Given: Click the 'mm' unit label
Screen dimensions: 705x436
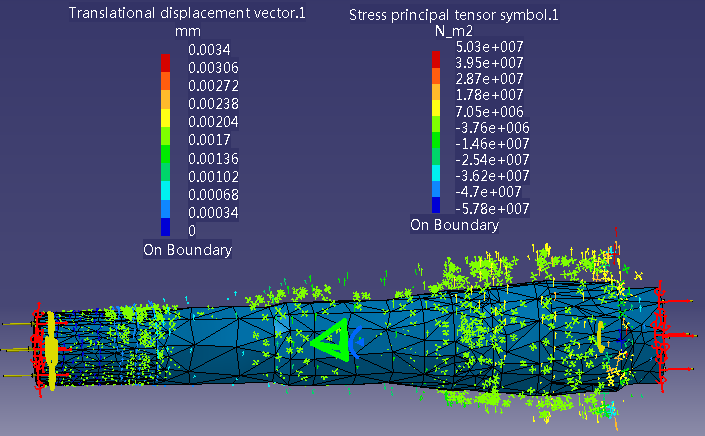Looking at the screenshot, I should pyautogui.click(x=187, y=31).
